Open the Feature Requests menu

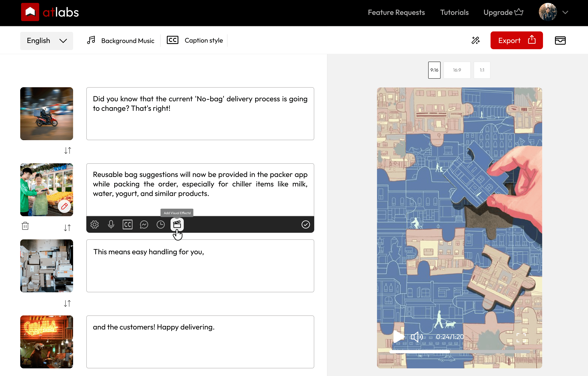click(396, 12)
